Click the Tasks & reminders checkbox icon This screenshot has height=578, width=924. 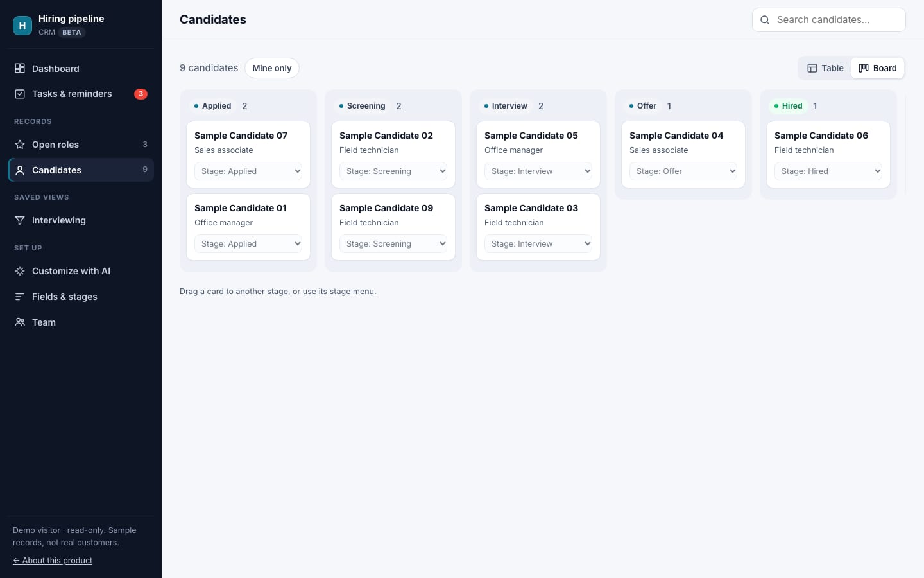(x=20, y=94)
